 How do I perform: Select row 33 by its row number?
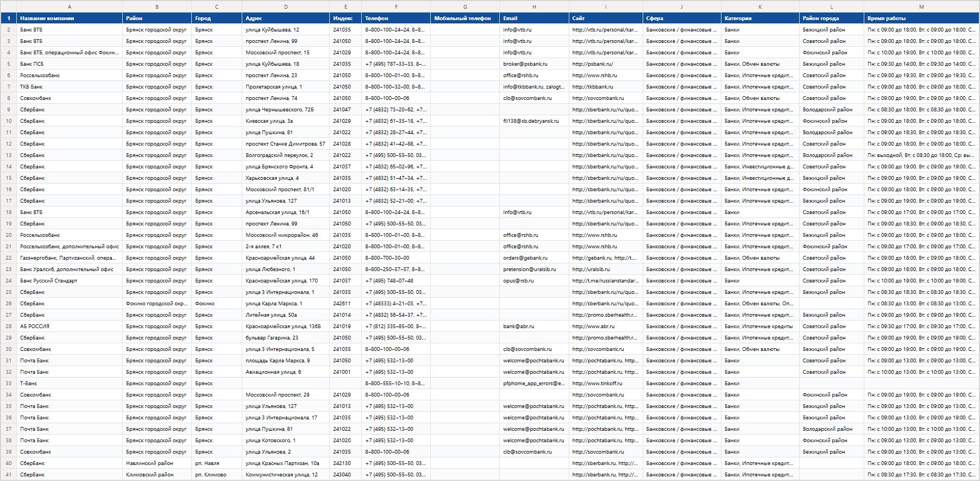click(8, 384)
